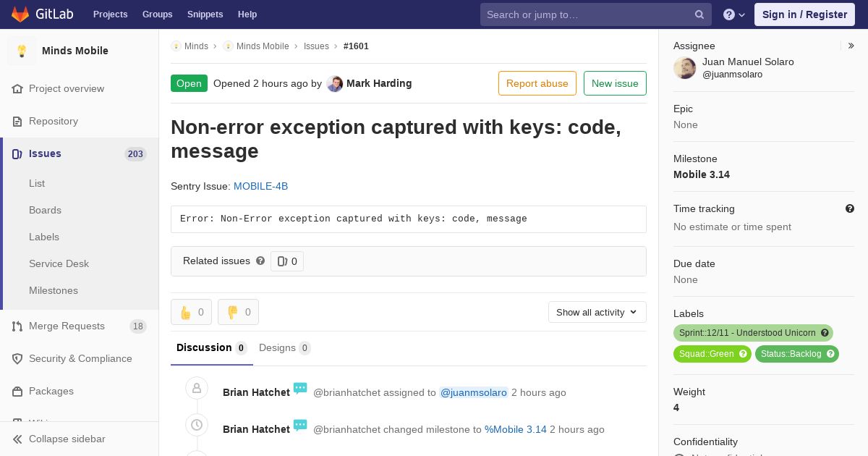Open the Show all activity dropdown

pyautogui.click(x=597, y=312)
